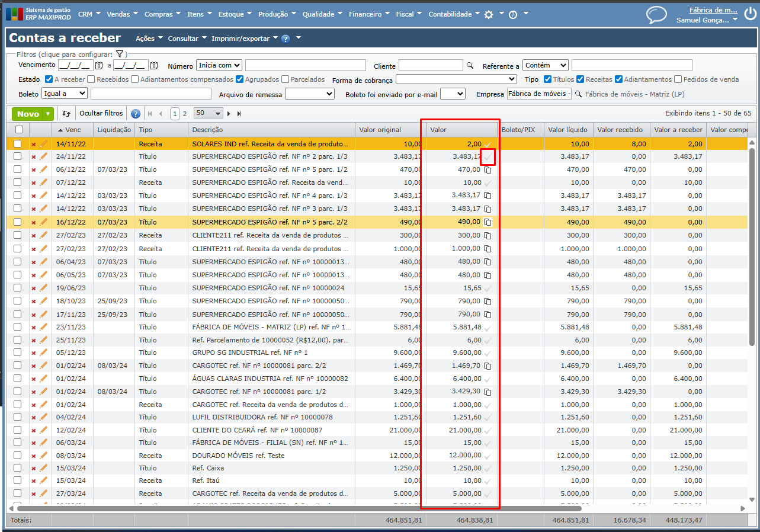The height and width of the screenshot is (532, 760).
Task: Uncheck the Agrupados checkbox
Action: [240, 79]
